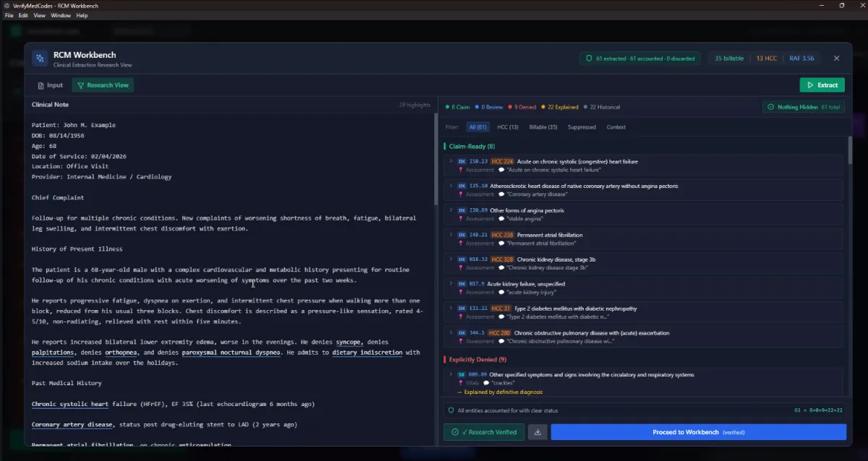Click the highlighted 'dietary indiscretion' term

click(367, 353)
